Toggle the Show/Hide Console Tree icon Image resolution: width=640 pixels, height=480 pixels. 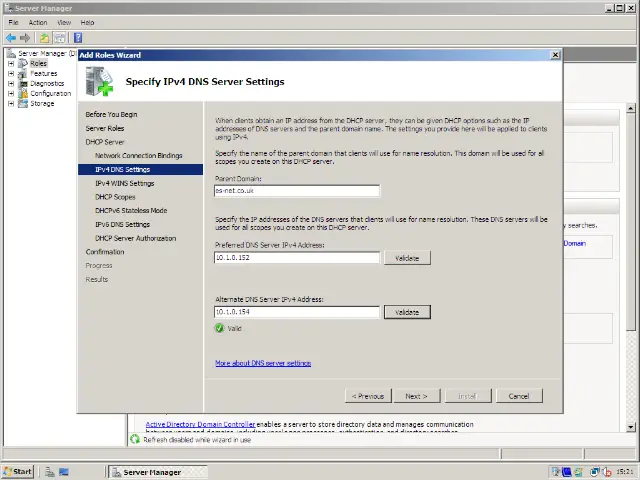point(60,38)
